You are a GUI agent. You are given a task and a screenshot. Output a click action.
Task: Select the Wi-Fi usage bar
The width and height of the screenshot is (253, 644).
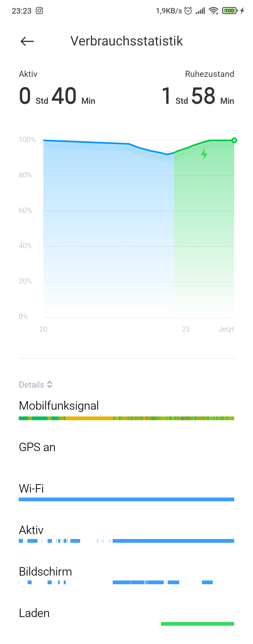point(126,499)
